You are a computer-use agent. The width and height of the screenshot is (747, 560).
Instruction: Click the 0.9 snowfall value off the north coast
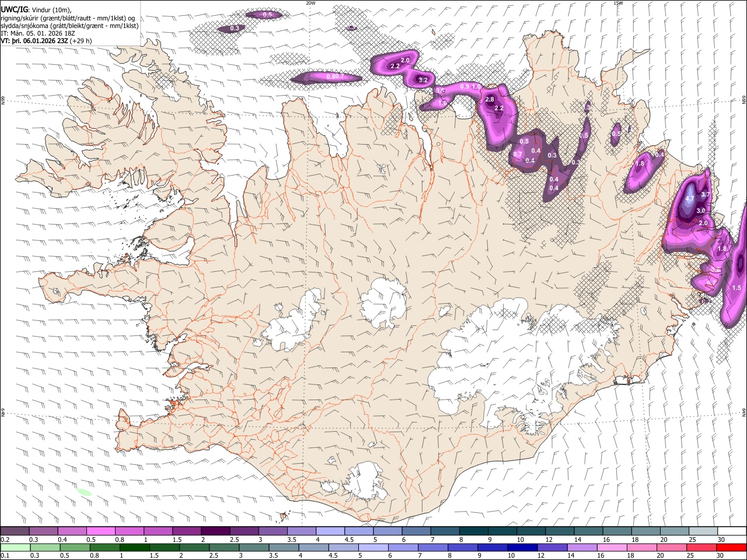465,86
